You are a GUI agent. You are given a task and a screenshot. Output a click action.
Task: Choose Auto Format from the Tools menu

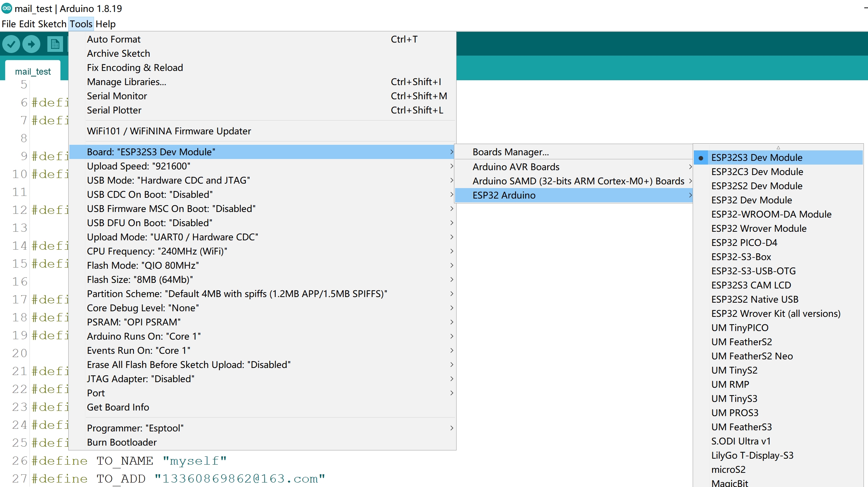pyautogui.click(x=263, y=39)
